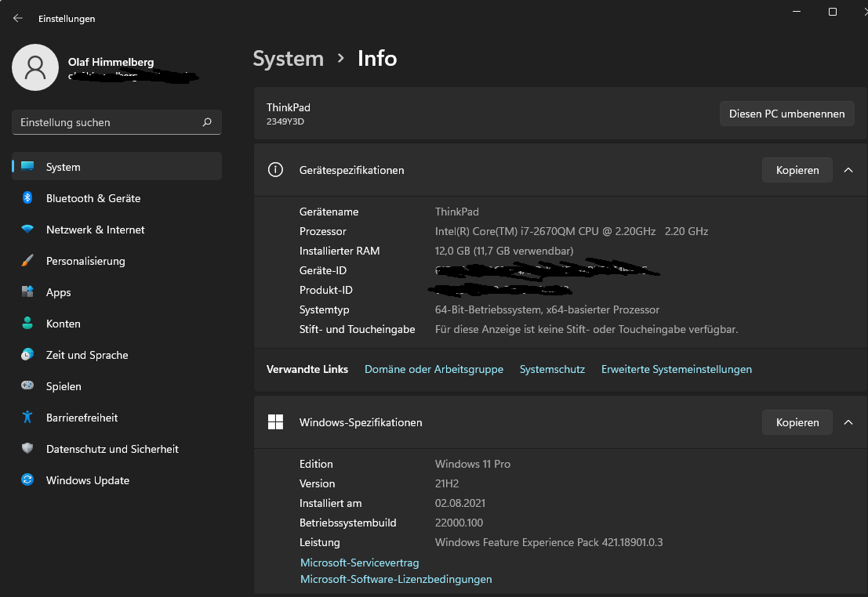868x597 pixels.
Task: Click the Stift- und Toucheingabe value text
Action: [x=587, y=329]
